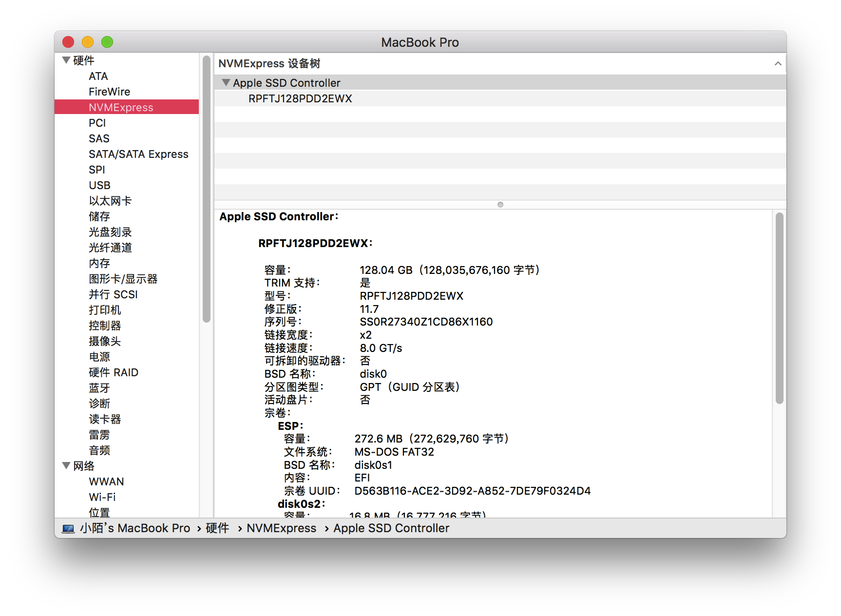The height and width of the screenshot is (616, 841).
Task: Click the MS-DOS FAT32 file system value
Action: click(394, 452)
